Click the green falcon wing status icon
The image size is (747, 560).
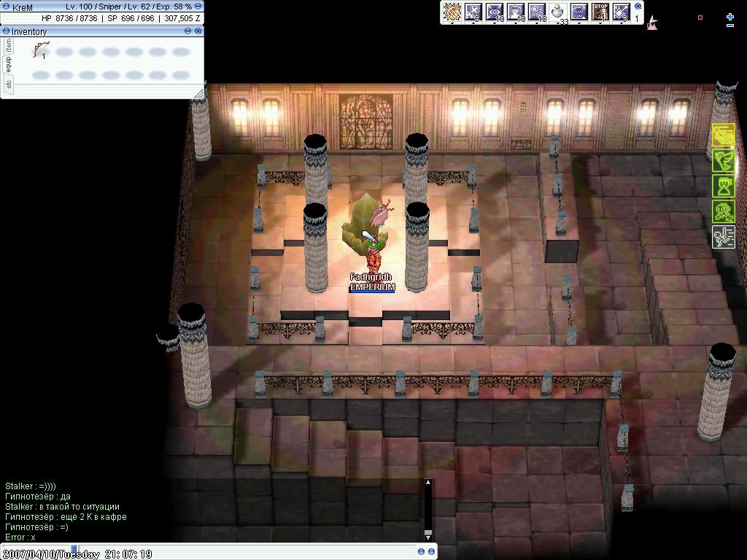[x=724, y=160]
